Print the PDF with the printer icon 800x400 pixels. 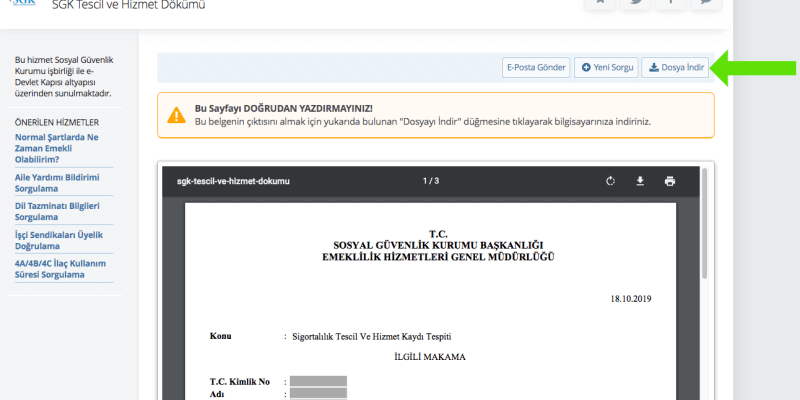(x=670, y=181)
